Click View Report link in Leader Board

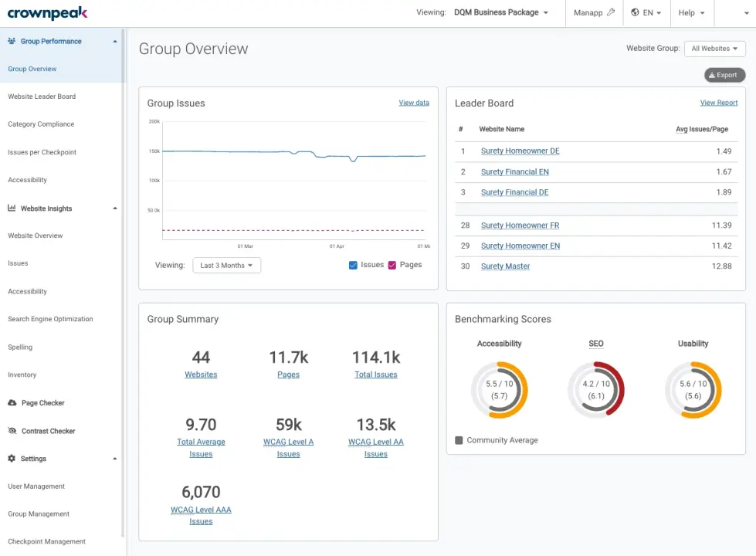coord(718,103)
